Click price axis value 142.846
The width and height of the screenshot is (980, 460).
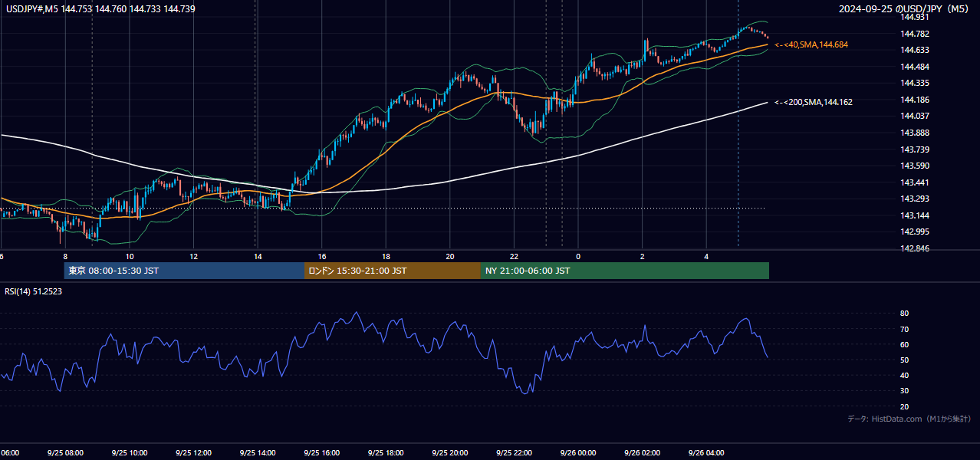pyautogui.click(x=916, y=249)
